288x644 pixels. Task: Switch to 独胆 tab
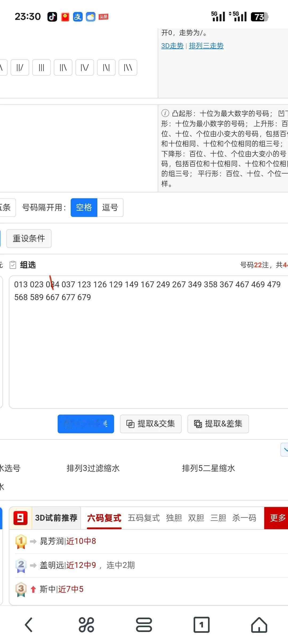click(174, 518)
